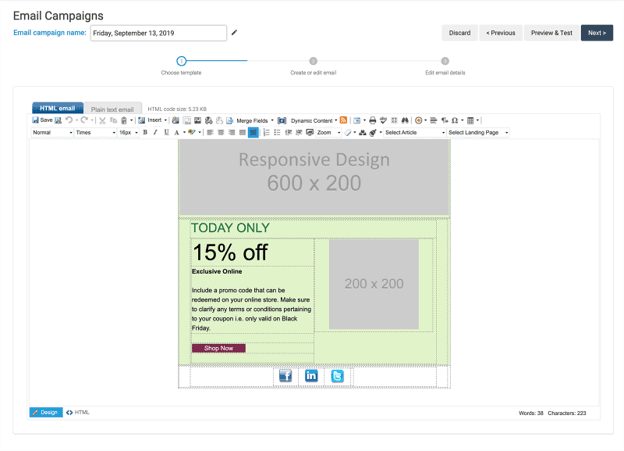
Task: Click the Email campaign name input field
Action: click(x=158, y=33)
